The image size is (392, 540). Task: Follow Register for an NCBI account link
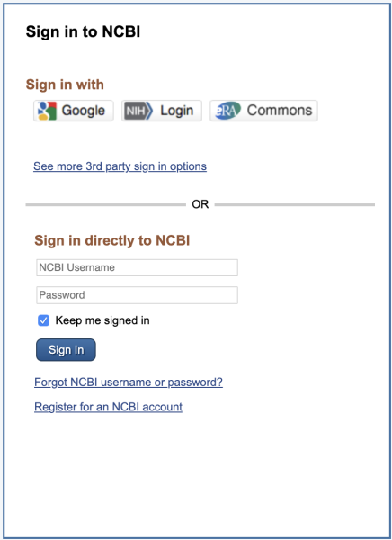pos(109,407)
